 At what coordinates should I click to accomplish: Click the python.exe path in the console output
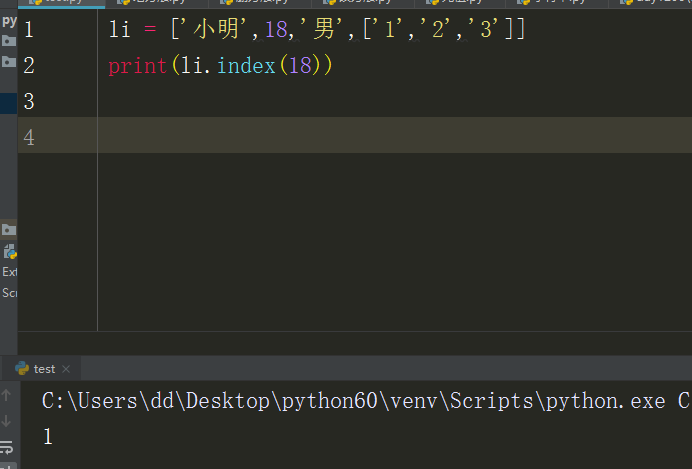pyautogui.click(x=354, y=401)
